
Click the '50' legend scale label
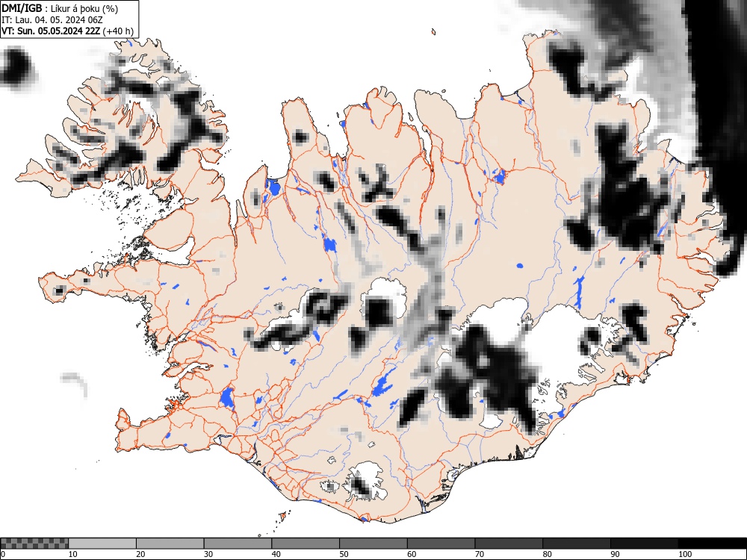[x=344, y=554]
